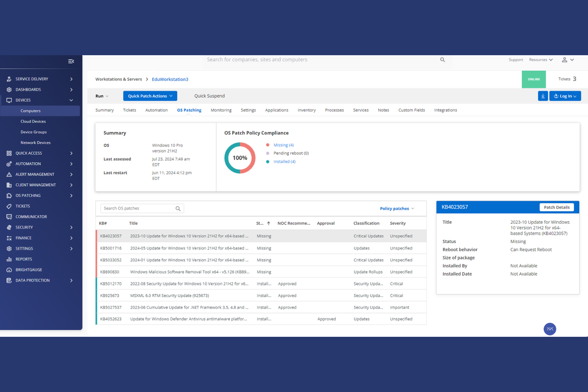
Task: Click the Service Delivery sidebar icon
Action: (9, 79)
